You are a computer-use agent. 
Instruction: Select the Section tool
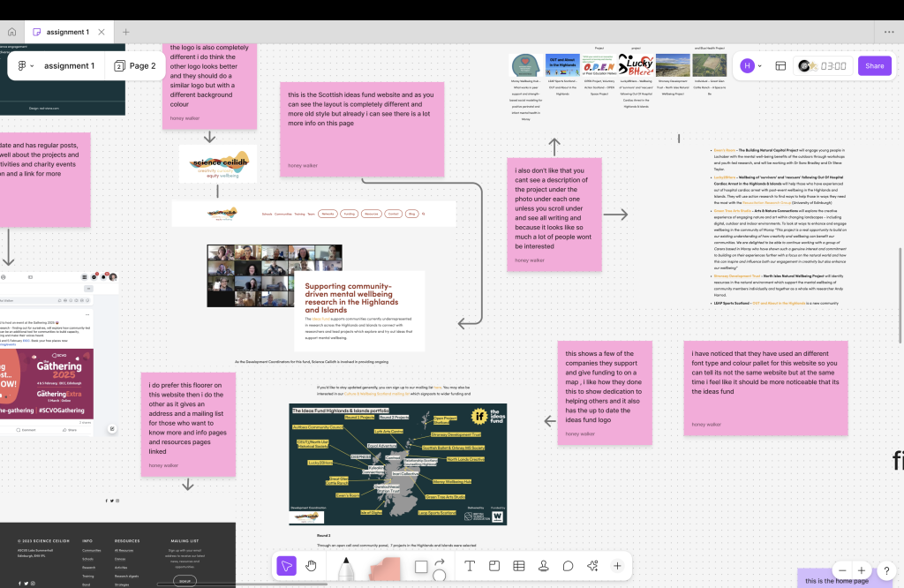[x=494, y=566]
